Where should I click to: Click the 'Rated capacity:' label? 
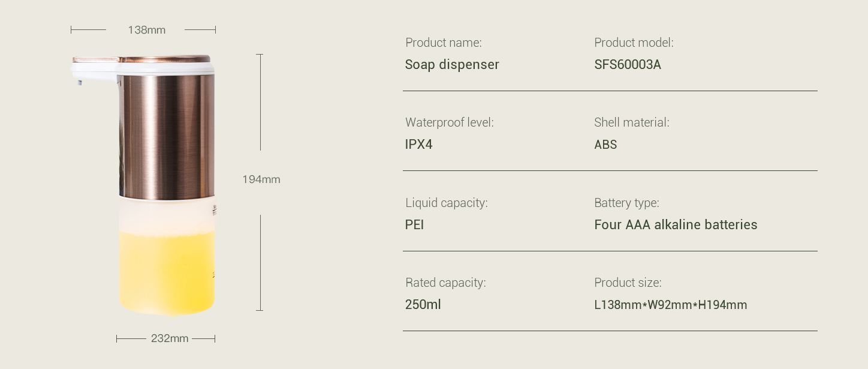(445, 283)
